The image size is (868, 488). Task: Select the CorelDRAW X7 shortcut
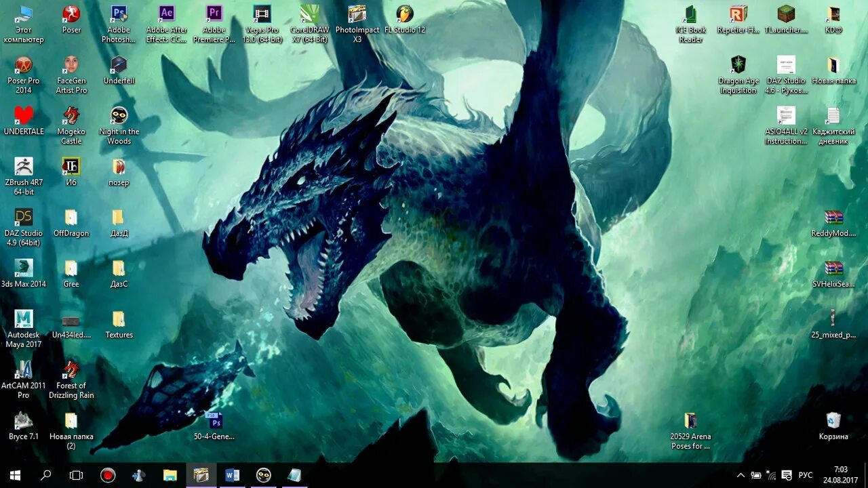point(309,24)
